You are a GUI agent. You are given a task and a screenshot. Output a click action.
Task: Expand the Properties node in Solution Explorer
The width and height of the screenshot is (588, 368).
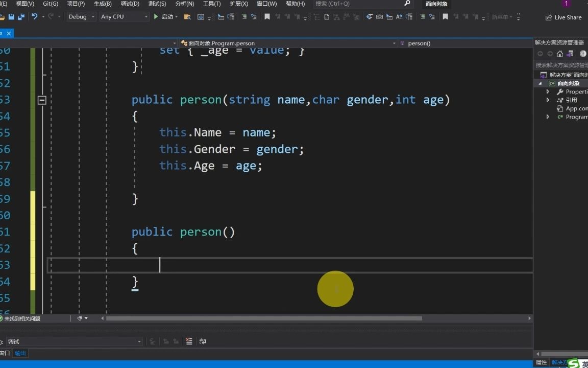pyautogui.click(x=548, y=91)
